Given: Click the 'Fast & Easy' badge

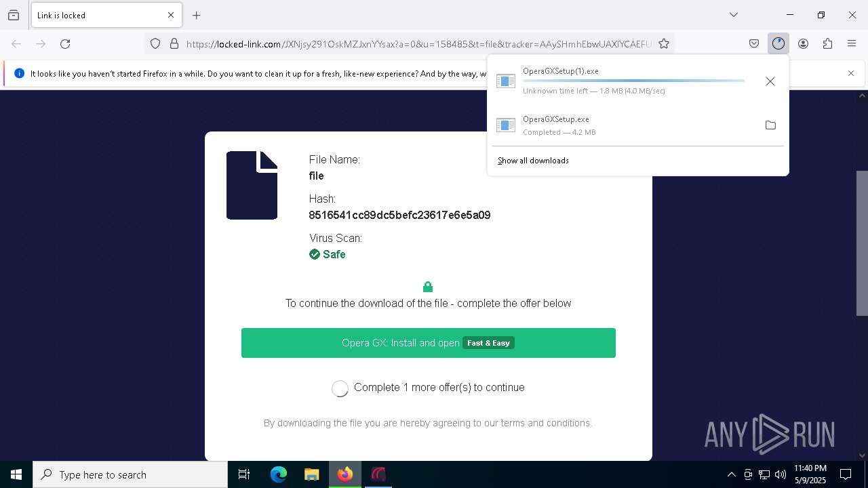Looking at the screenshot, I should coord(488,343).
